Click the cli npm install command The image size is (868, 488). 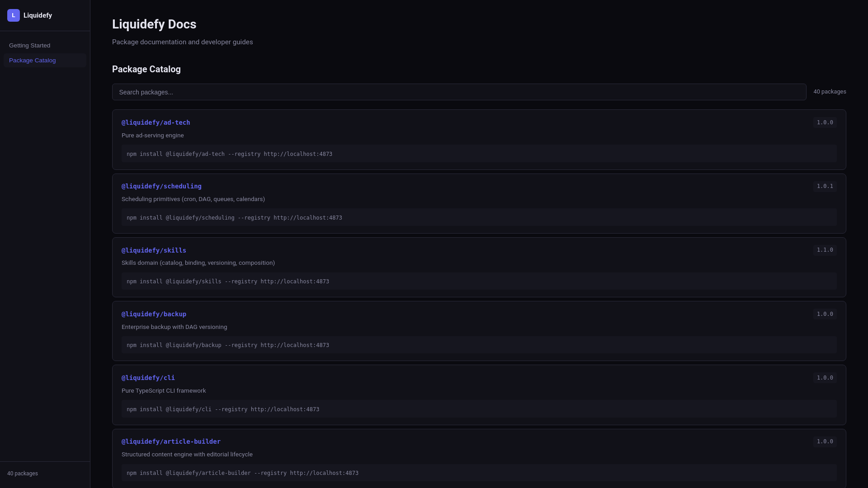click(x=223, y=409)
